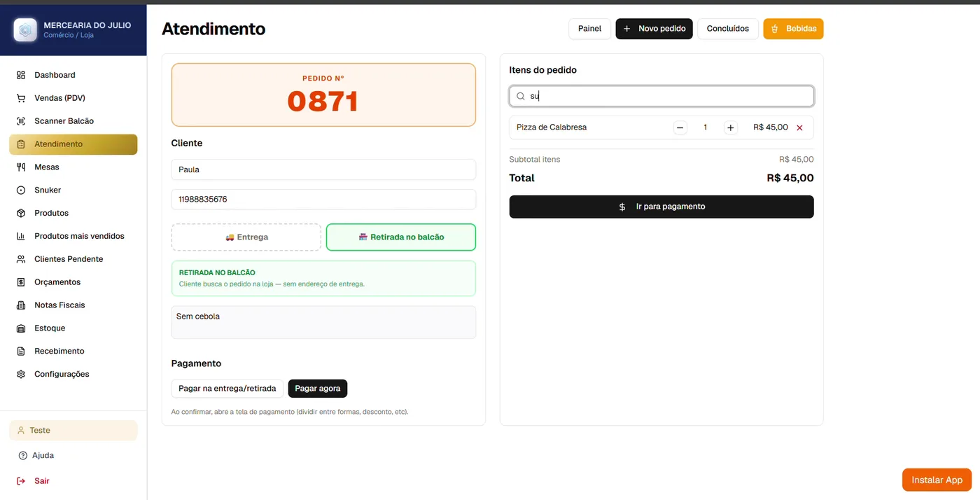The height and width of the screenshot is (500, 980).
Task: Click the Produtos box icon
Action: [21, 213]
